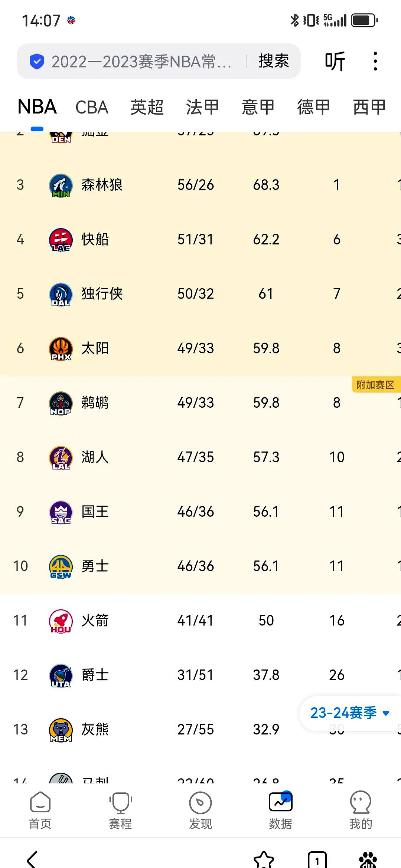Tap the listen (听) icon
This screenshot has height=868, width=401.
point(335,61)
